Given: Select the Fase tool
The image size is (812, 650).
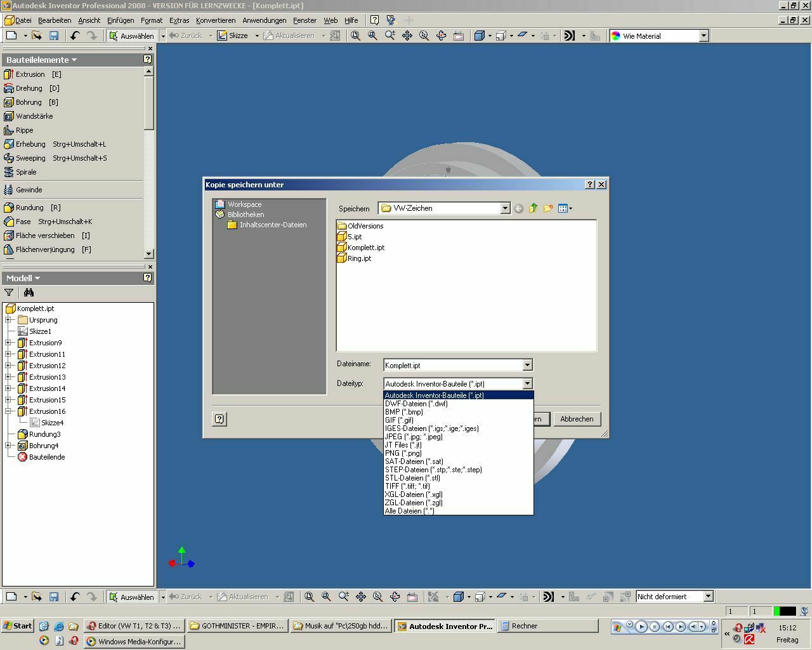Looking at the screenshot, I should (x=48, y=222).
